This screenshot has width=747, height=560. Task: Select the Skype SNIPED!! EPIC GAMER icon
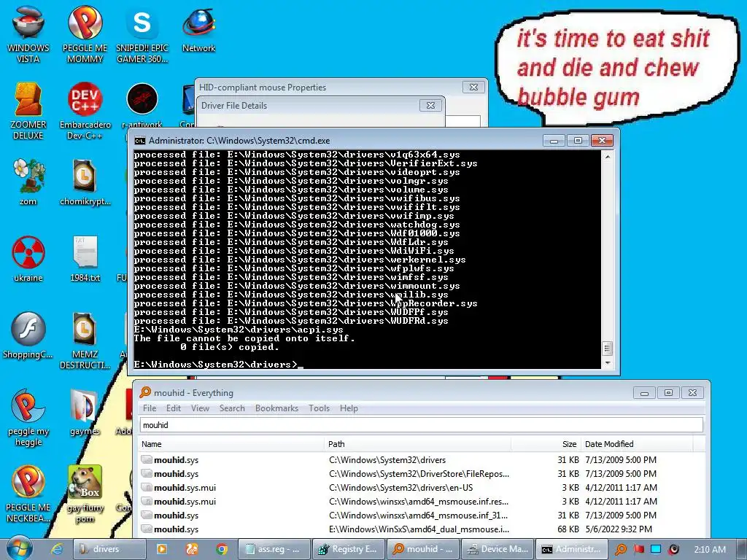(x=142, y=34)
